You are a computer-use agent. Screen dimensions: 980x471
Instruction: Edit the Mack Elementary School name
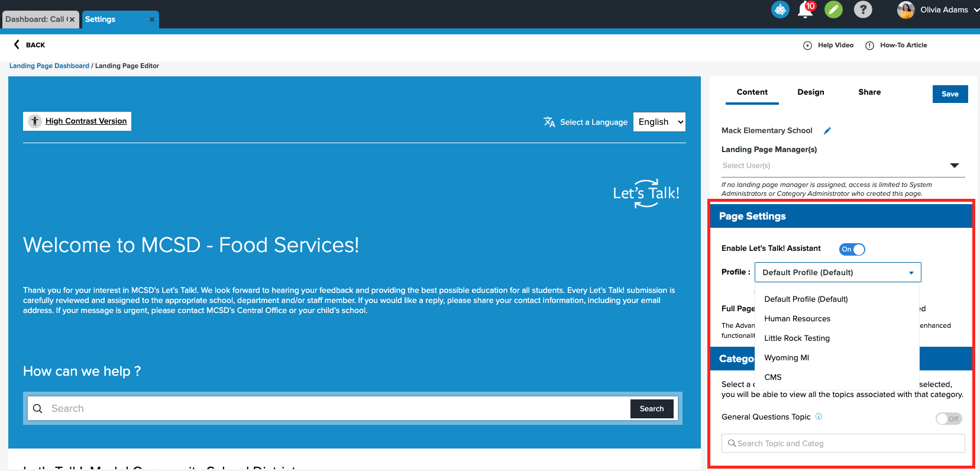pyautogui.click(x=827, y=131)
